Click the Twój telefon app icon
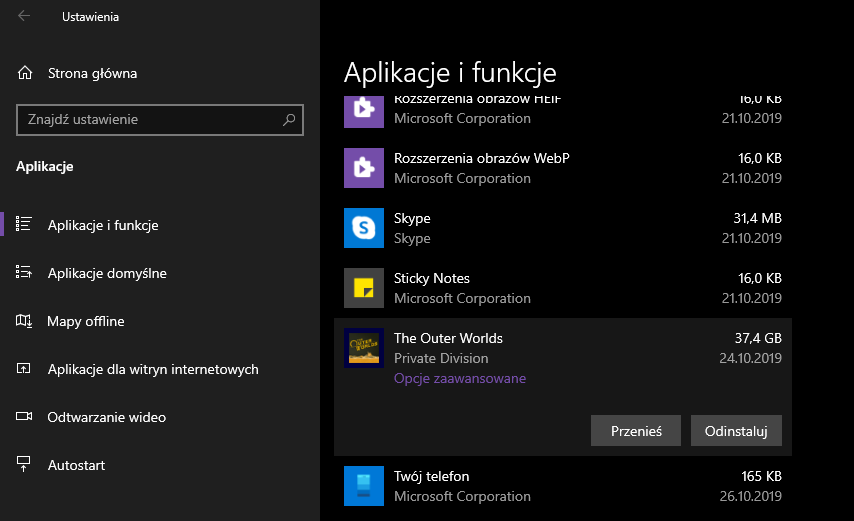This screenshot has width=854, height=521. click(x=364, y=486)
